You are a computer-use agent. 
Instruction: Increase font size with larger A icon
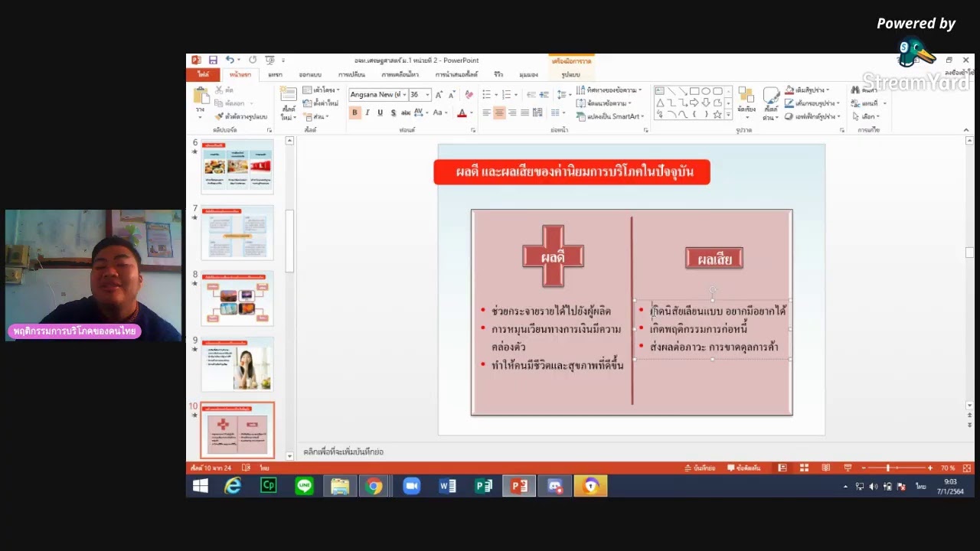[x=439, y=95]
